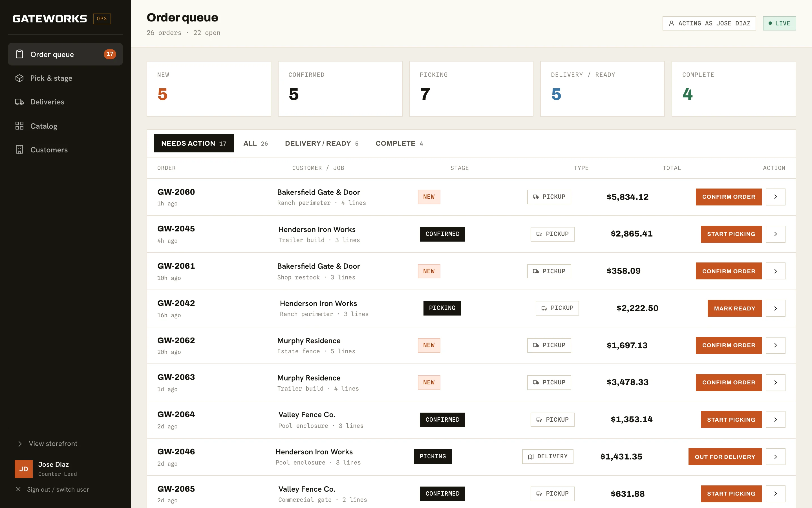
Task: Click Acting as Jose Diaz button
Action: pos(709,23)
